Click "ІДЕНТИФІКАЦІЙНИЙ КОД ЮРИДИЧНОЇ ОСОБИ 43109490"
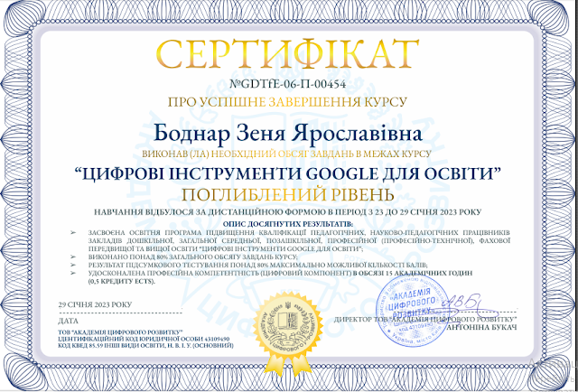Screen dimensions: 578x392 coord(144,338)
